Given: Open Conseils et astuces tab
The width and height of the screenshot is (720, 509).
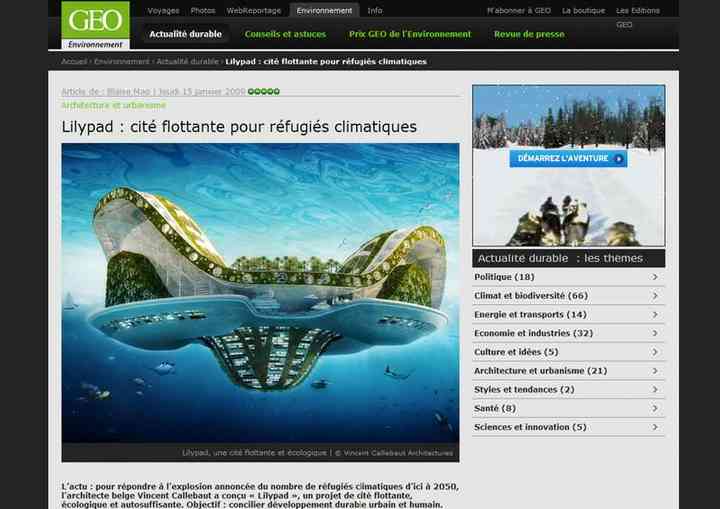Looking at the screenshot, I should click(x=285, y=34).
